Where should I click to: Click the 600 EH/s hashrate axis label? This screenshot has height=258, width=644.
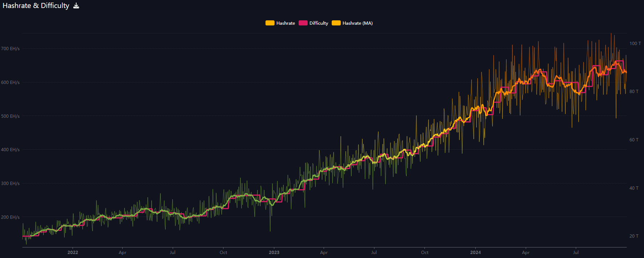point(10,82)
